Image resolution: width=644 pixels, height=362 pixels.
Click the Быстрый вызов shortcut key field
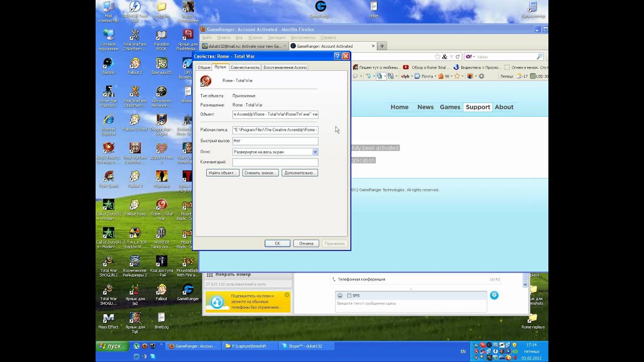coord(275,141)
